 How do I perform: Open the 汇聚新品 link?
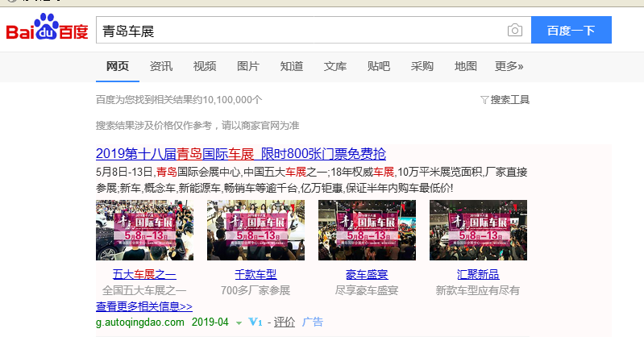click(478, 274)
